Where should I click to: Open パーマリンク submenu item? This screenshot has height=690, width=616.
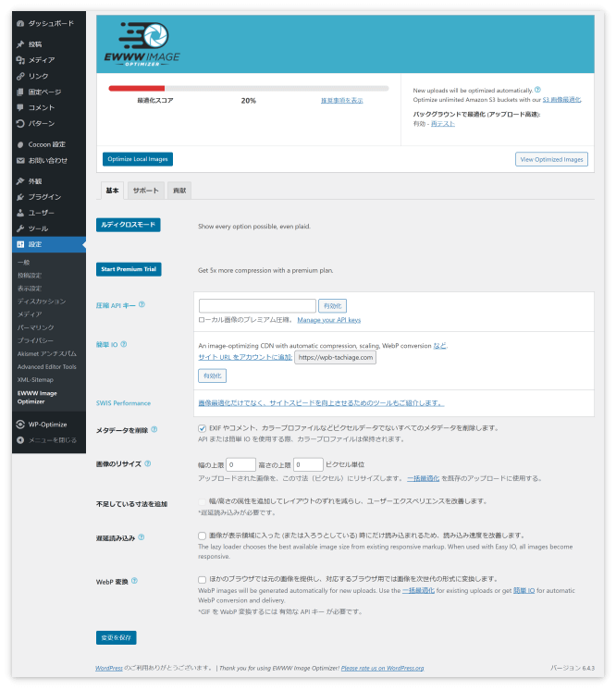[36, 327]
